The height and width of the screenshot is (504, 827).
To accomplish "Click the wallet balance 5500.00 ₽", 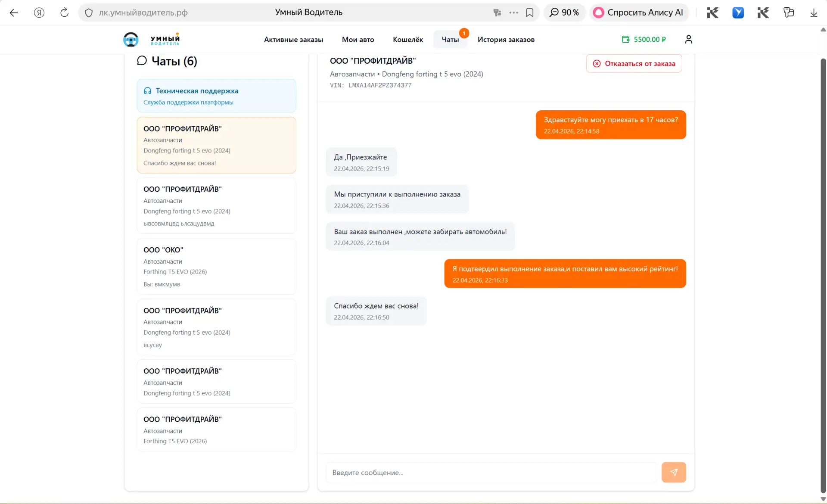I will pyautogui.click(x=644, y=39).
